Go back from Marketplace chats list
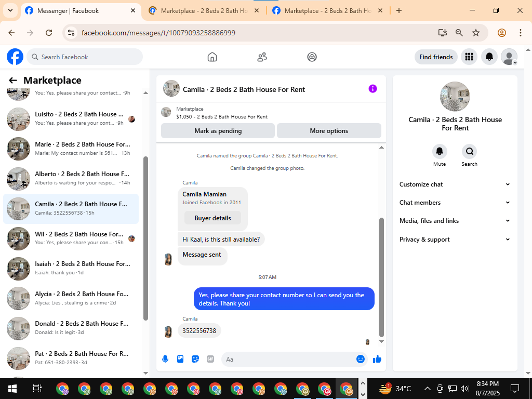532x399 pixels. (x=13, y=81)
